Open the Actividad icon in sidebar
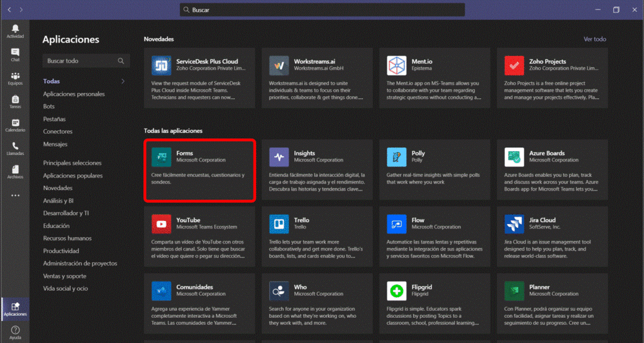The image size is (644, 343). pos(15,31)
